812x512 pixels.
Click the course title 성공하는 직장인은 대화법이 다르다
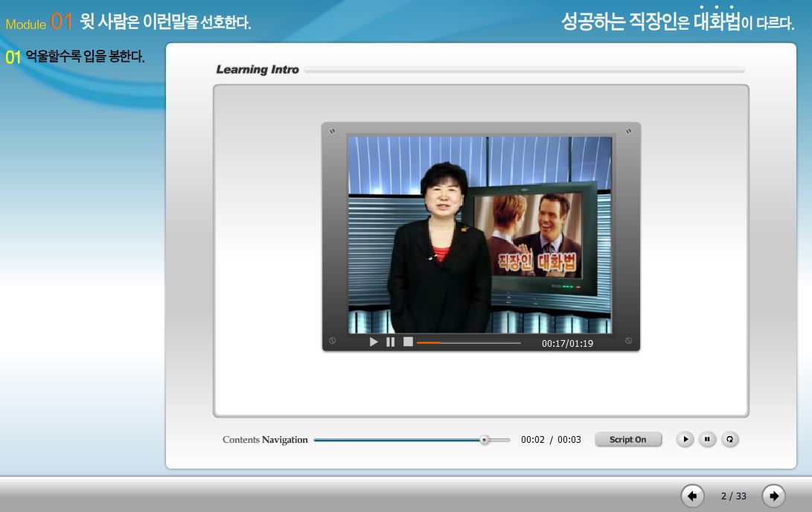click(677, 22)
